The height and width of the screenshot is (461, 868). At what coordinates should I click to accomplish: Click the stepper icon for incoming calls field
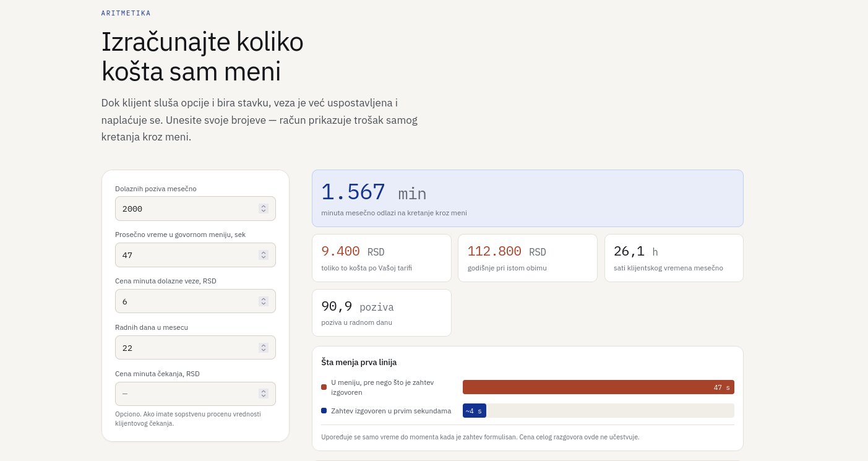pos(264,209)
